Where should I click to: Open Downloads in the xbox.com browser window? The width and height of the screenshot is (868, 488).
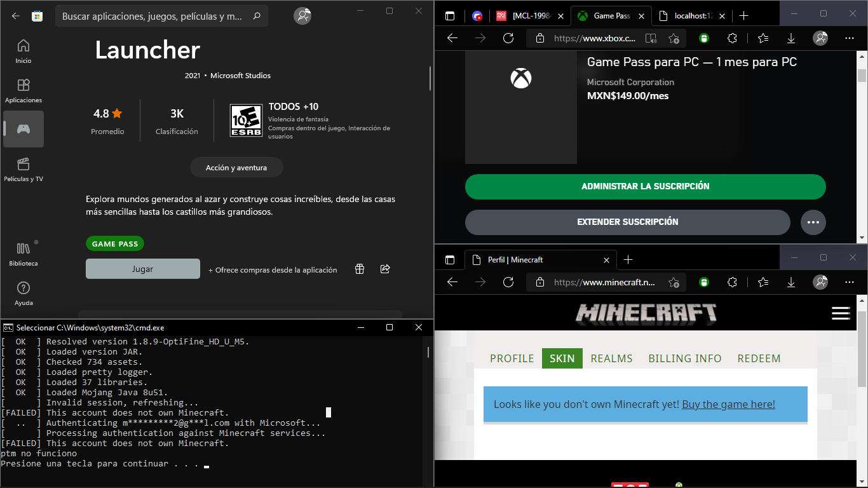click(791, 38)
